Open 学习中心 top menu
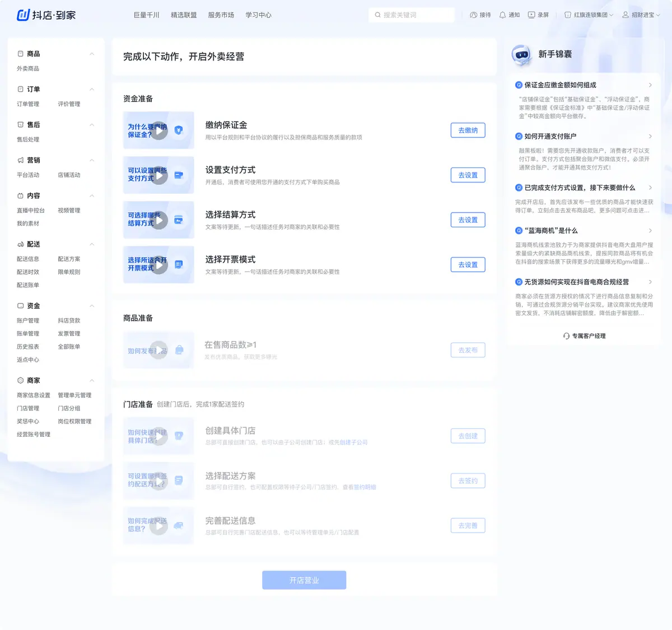Viewport: 672px width, 630px height. coord(259,15)
